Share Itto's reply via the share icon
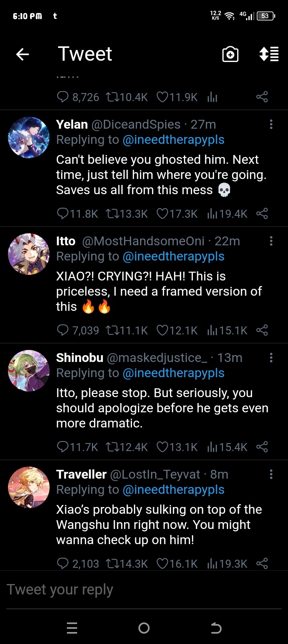Screen dimensions: 288x644 [x=262, y=330]
